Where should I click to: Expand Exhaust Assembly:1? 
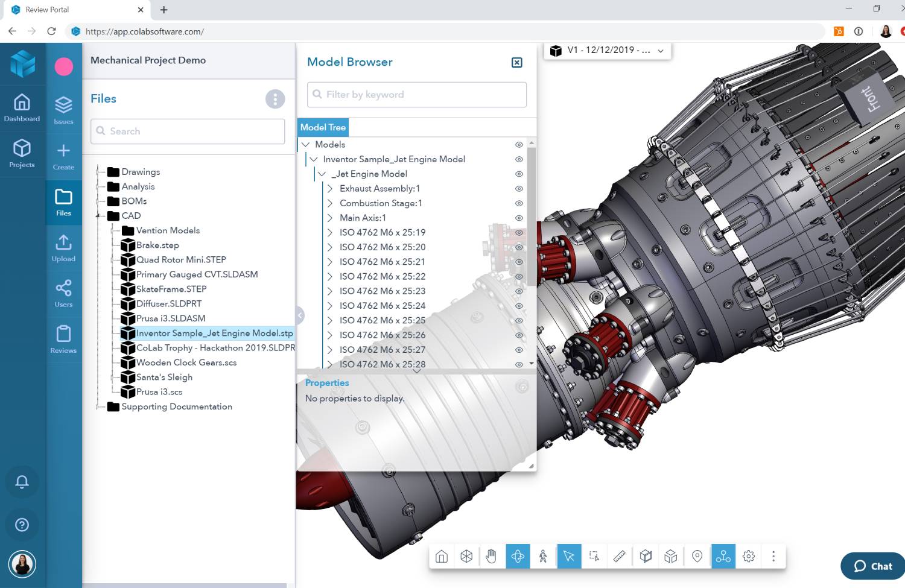pyautogui.click(x=330, y=189)
